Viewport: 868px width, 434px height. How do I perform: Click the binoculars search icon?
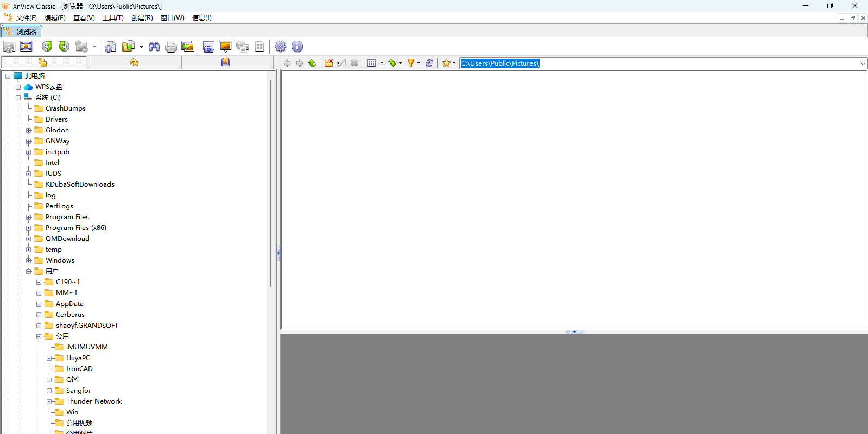pyautogui.click(x=154, y=47)
